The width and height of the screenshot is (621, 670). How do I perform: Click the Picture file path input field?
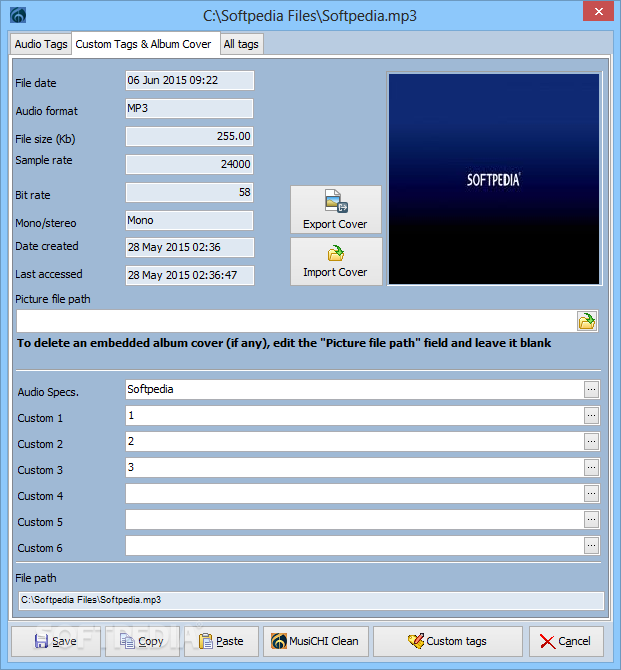pos(297,321)
